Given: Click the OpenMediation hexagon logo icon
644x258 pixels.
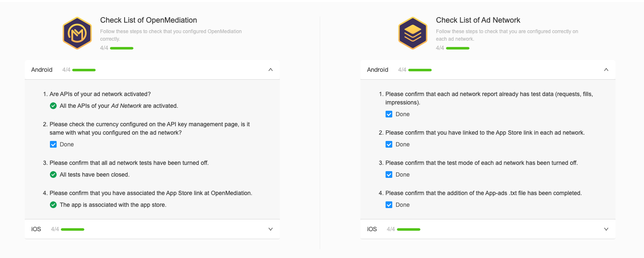Looking at the screenshot, I should click(x=77, y=33).
